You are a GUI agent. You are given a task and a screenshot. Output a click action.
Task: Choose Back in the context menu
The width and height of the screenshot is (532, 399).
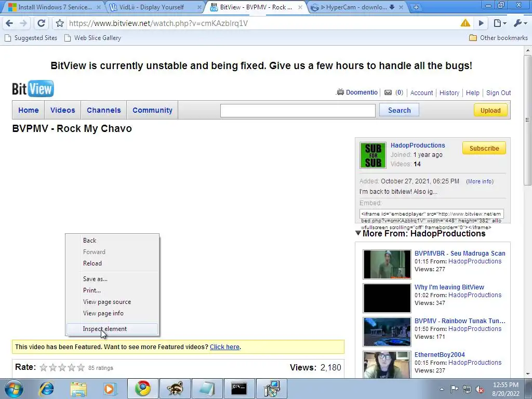point(112,240)
